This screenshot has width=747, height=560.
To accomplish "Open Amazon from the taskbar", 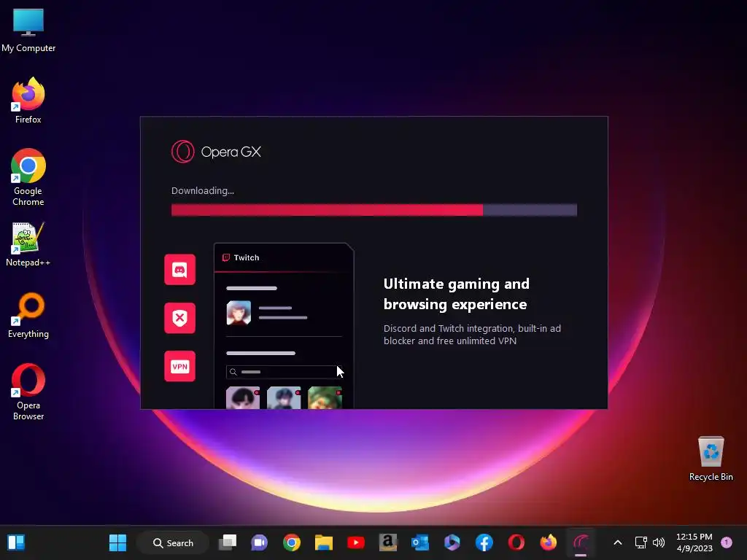I will (388, 542).
